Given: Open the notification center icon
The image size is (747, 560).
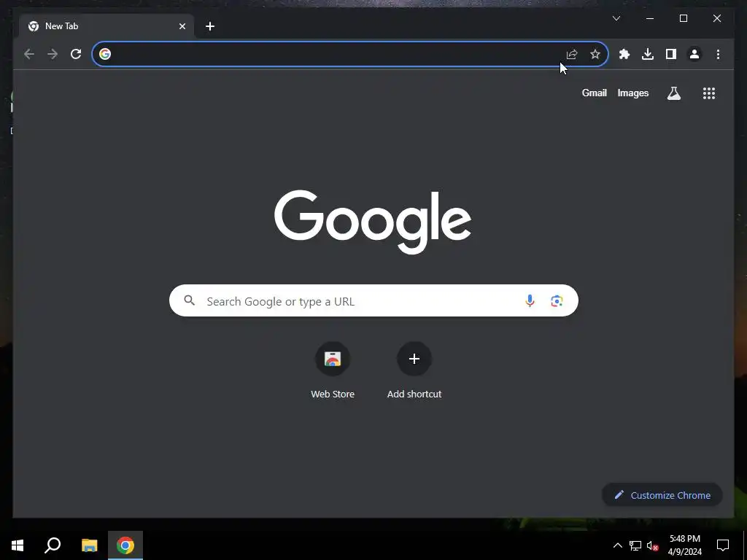Looking at the screenshot, I should coord(723,545).
